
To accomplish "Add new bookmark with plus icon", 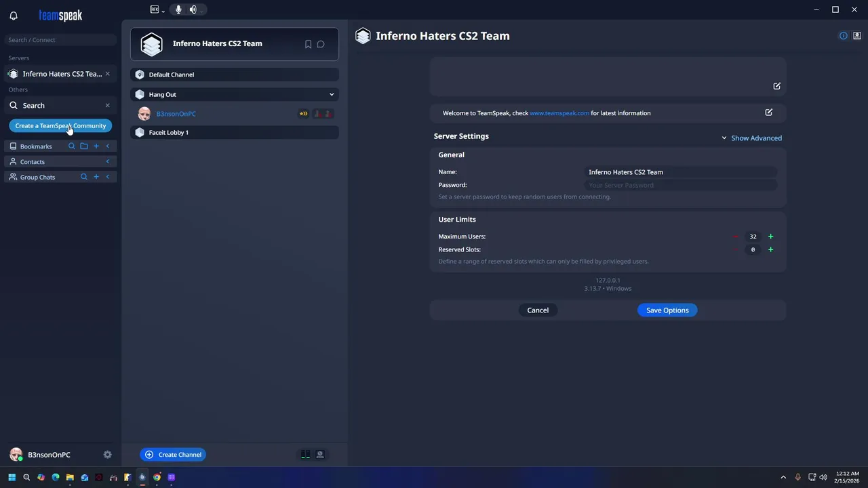I will coord(96,146).
